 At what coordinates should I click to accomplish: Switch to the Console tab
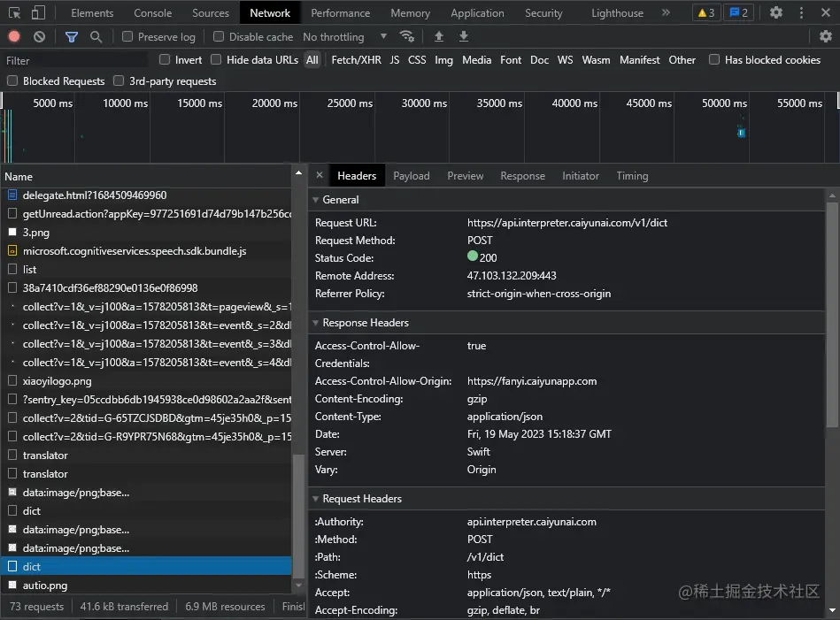coord(152,13)
